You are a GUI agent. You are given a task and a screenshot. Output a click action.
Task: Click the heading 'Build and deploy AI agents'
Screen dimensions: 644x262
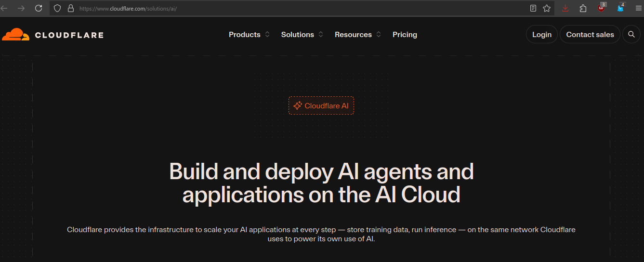click(321, 183)
